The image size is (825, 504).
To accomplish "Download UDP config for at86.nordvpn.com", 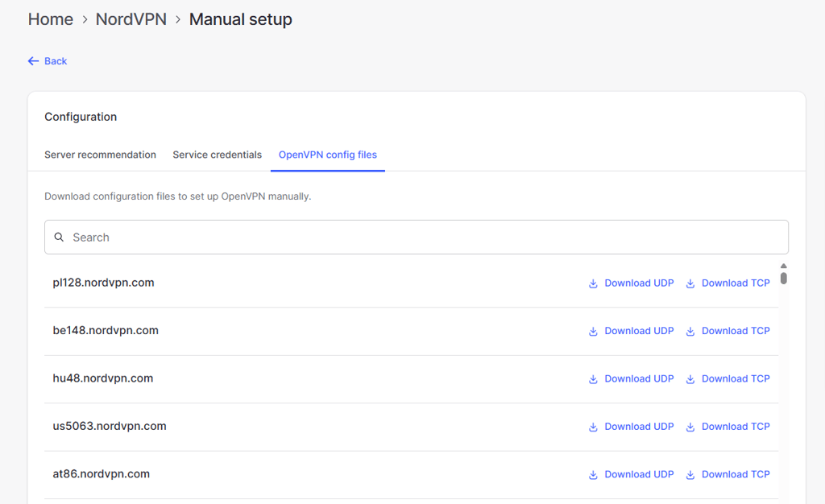I will tap(639, 474).
